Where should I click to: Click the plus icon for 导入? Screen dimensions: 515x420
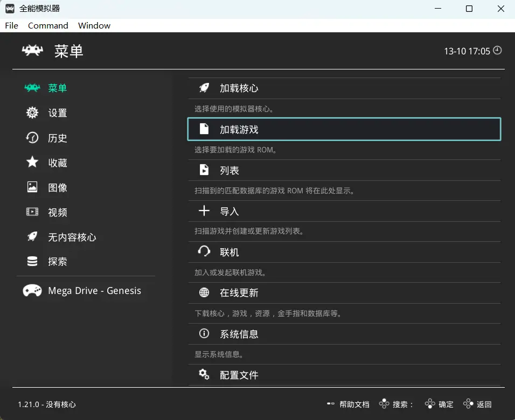coord(204,211)
